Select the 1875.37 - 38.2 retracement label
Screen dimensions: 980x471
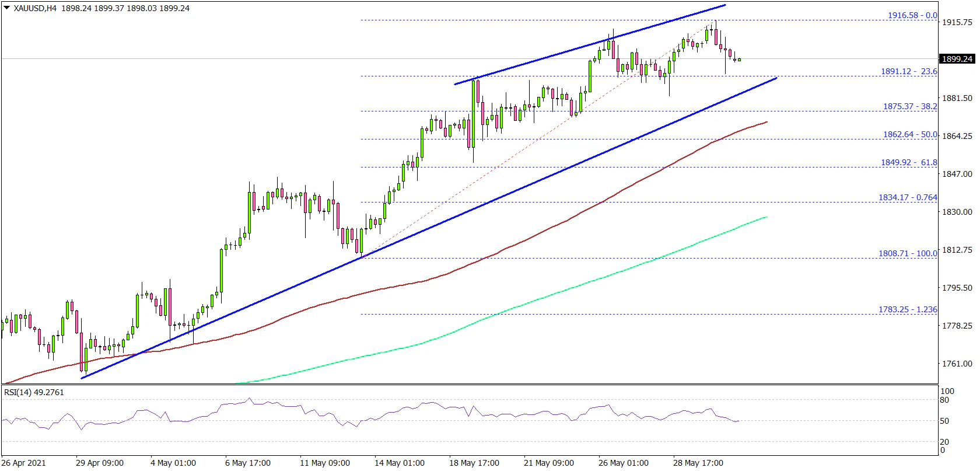click(909, 106)
